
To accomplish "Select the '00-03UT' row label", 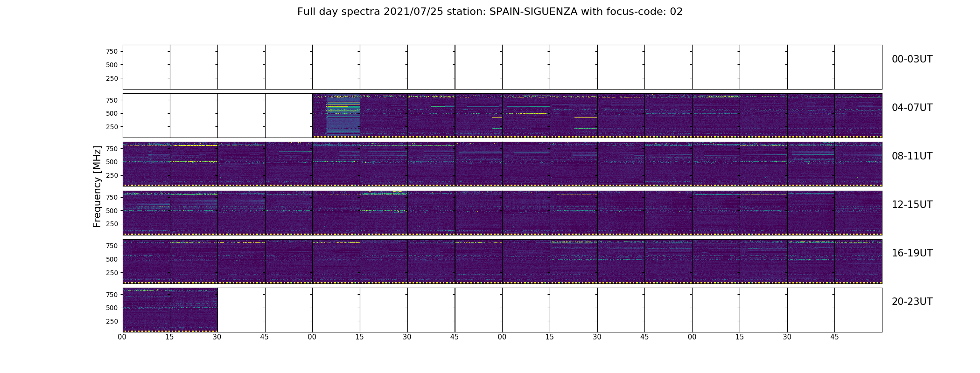I will pos(912,59).
